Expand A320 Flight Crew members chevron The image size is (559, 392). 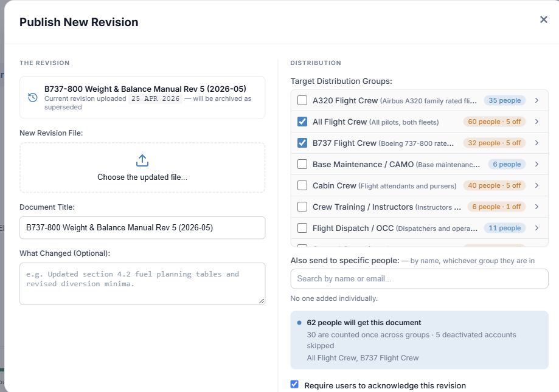[x=536, y=100]
